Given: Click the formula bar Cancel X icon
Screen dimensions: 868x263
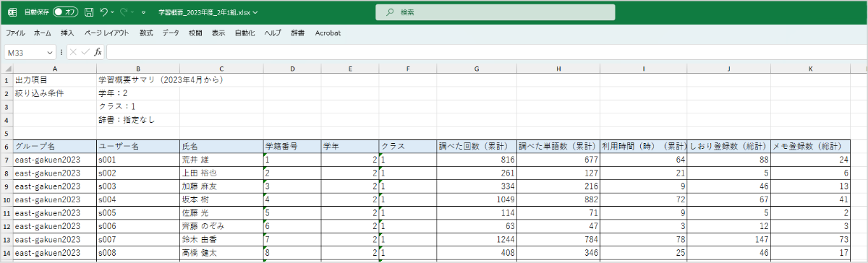Looking at the screenshot, I should pos(73,52).
